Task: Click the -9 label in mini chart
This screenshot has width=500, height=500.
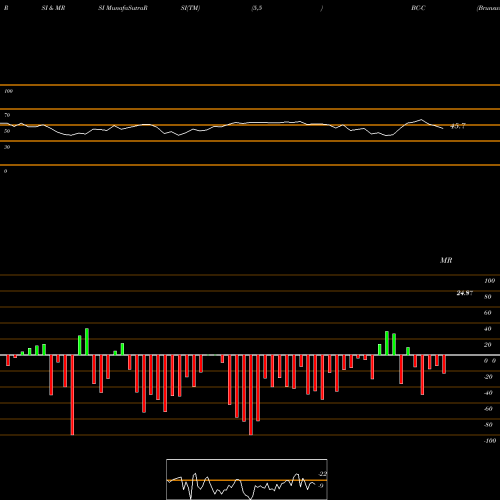Action: [x=320, y=486]
